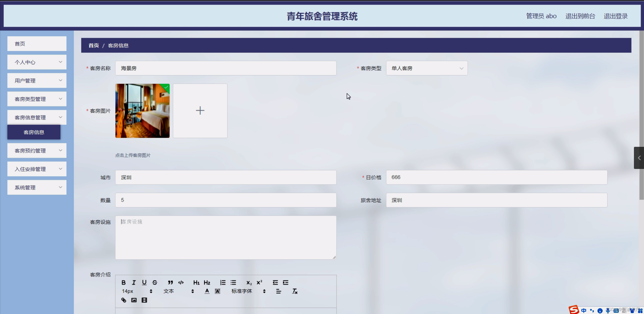
Task: Insert a code block
Action: point(181,282)
